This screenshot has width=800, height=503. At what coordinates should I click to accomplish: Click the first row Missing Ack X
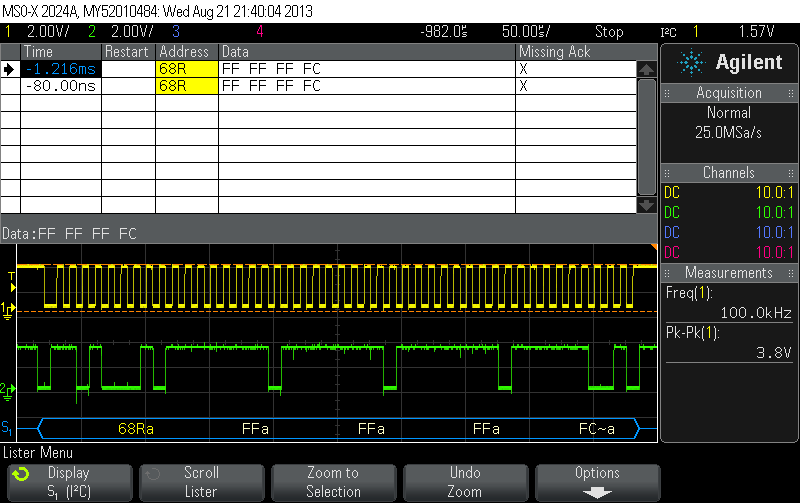pos(523,69)
